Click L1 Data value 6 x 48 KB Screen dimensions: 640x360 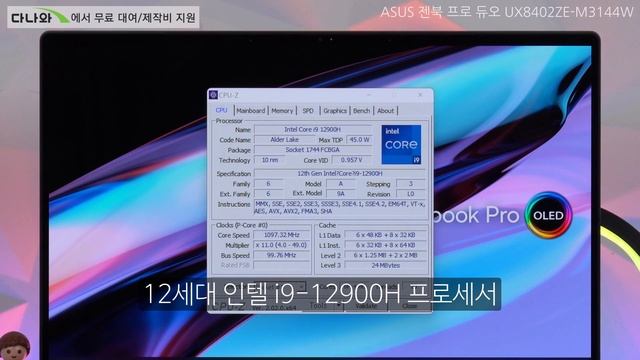point(385,235)
